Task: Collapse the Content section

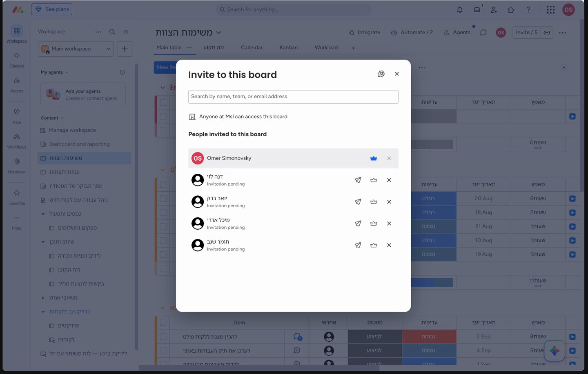Action: [x=62, y=118]
